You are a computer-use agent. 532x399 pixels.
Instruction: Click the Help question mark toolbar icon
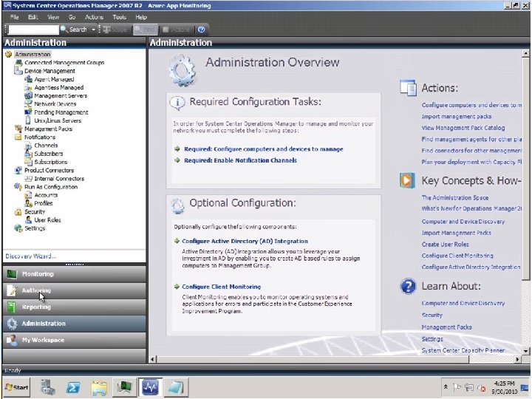pos(201,30)
